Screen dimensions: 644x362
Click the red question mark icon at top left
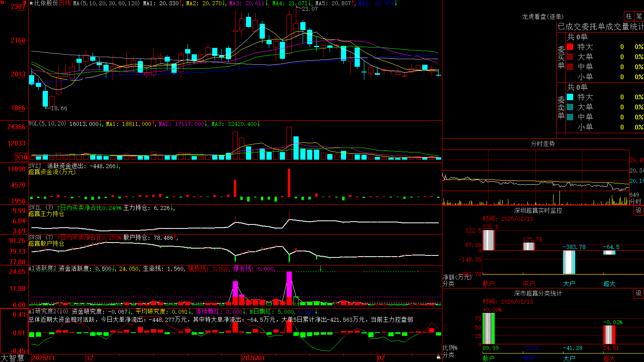tap(25, 4)
